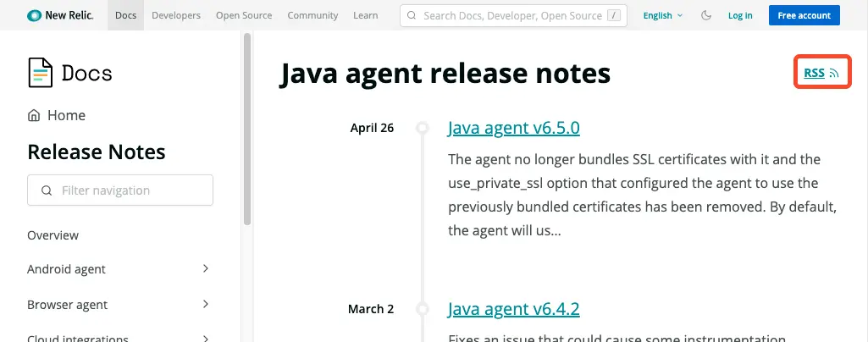Viewport: 868px width, 342px height.
Task: Open the Community tab
Action: 312,15
